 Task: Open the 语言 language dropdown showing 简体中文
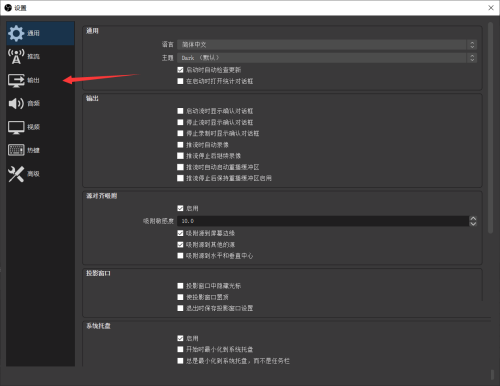click(x=327, y=45)
